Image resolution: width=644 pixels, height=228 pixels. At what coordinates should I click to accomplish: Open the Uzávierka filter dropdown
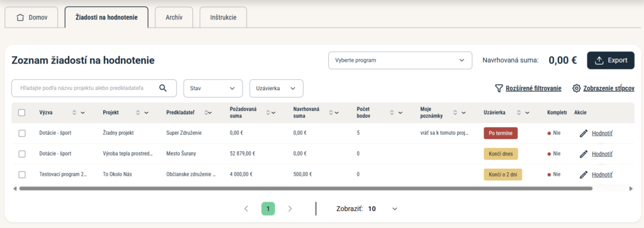tap(277, 88)
